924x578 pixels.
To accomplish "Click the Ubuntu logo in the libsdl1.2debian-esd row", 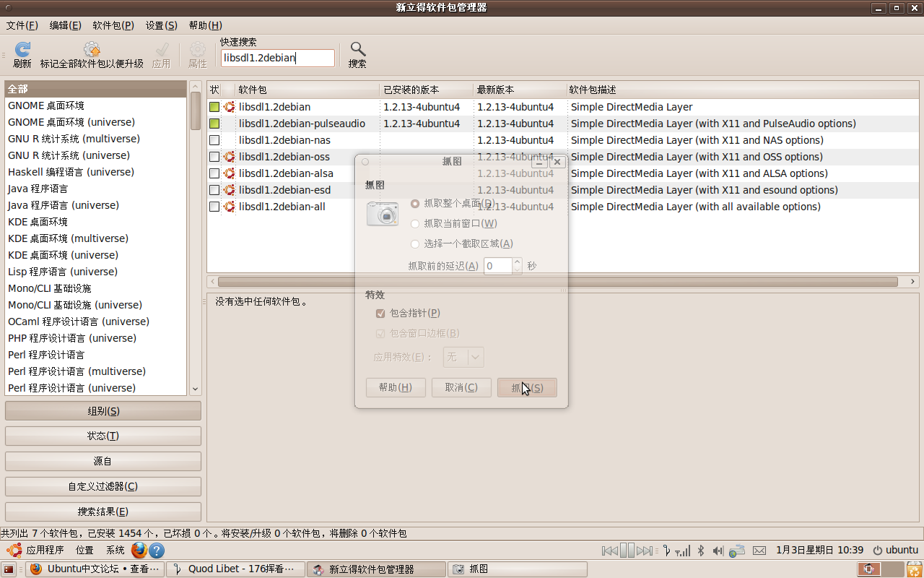I will (230, 190).
